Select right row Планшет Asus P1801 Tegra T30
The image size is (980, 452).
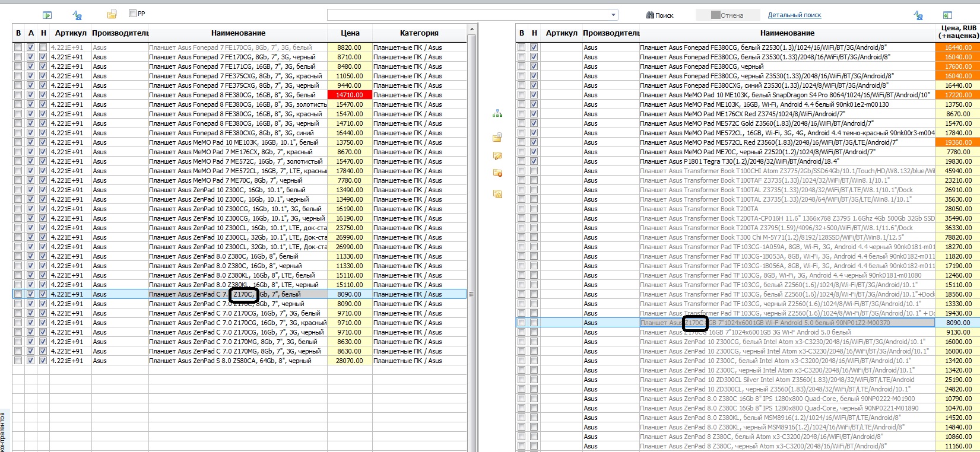click(x=787, y=161)
